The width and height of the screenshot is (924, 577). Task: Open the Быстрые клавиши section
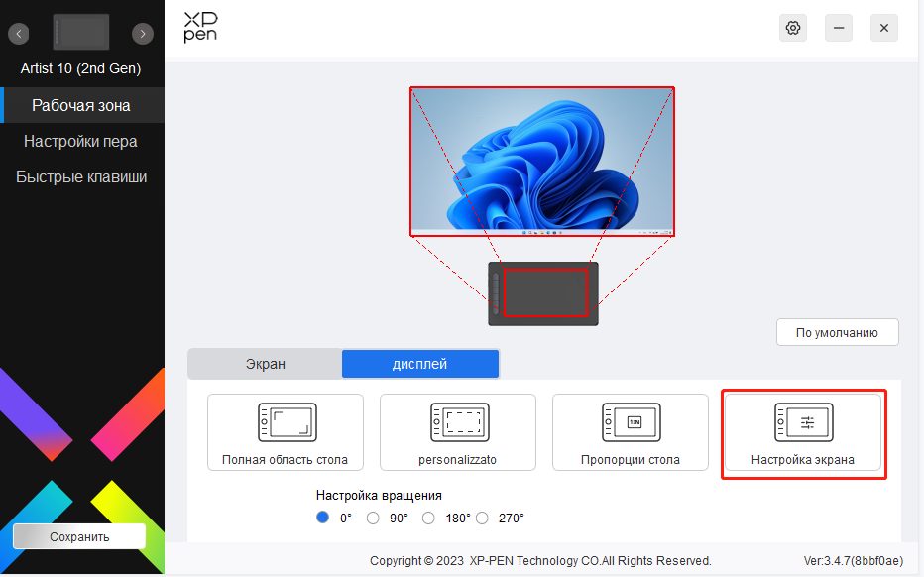pyautogui.click(x=81, y=176)
